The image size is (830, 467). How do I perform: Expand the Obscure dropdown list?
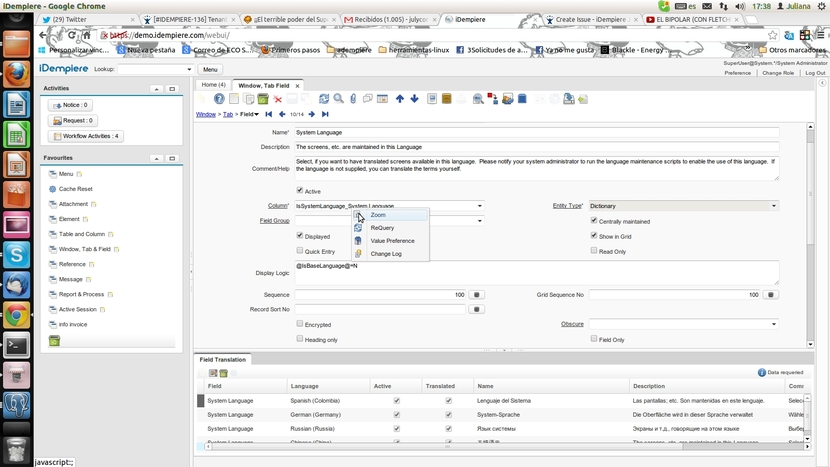[x=773, y=324]
